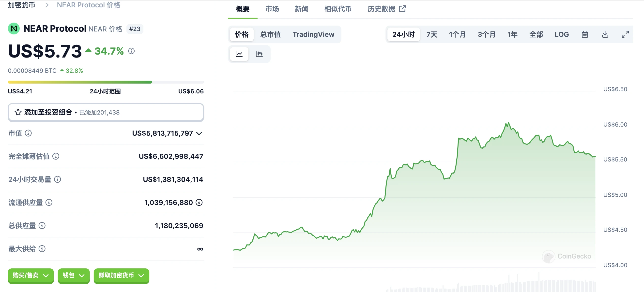Click the 购买/售卖 button
644x292 pixels.
(31, 276)
